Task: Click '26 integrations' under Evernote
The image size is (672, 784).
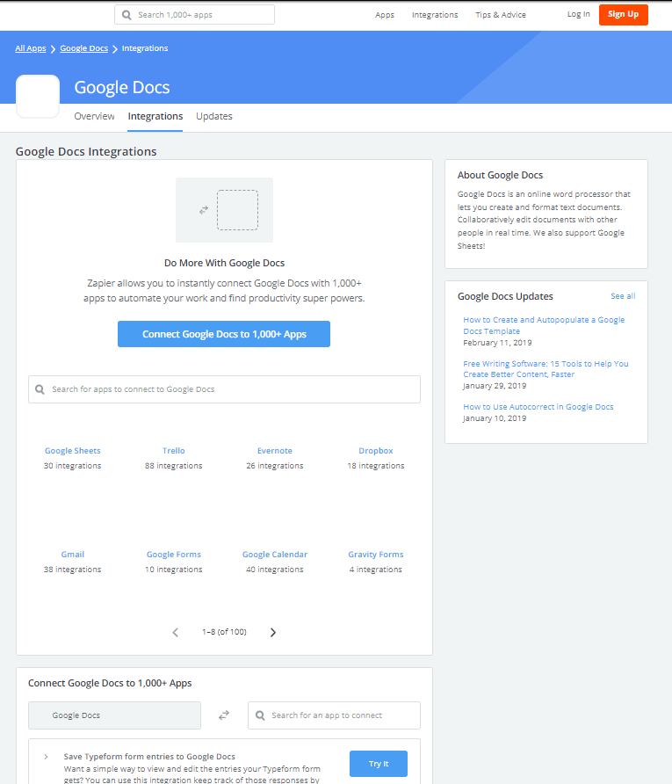Action: pyautogui.click(x=275, y=466)
